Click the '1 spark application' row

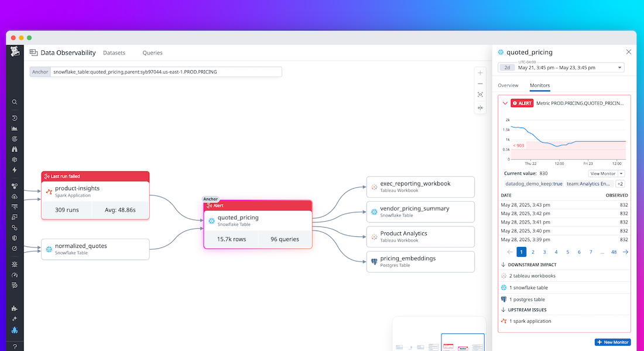coord(565,321)
